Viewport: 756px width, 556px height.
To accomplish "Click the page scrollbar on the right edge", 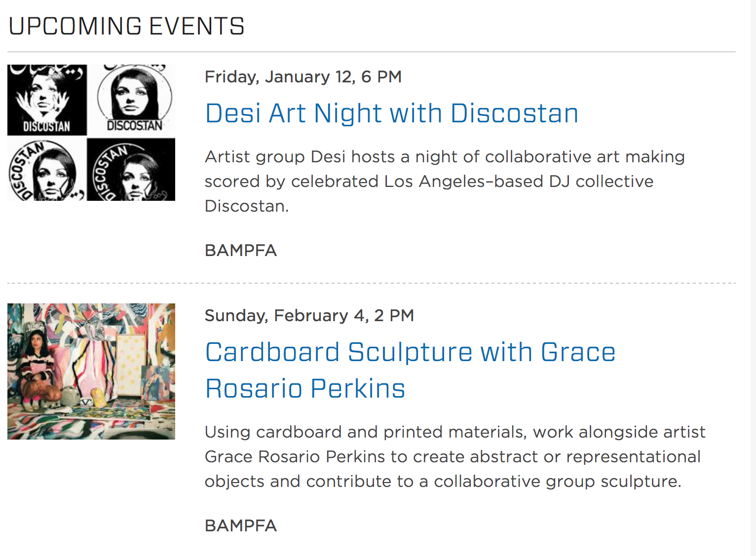I will pos(753,278).
